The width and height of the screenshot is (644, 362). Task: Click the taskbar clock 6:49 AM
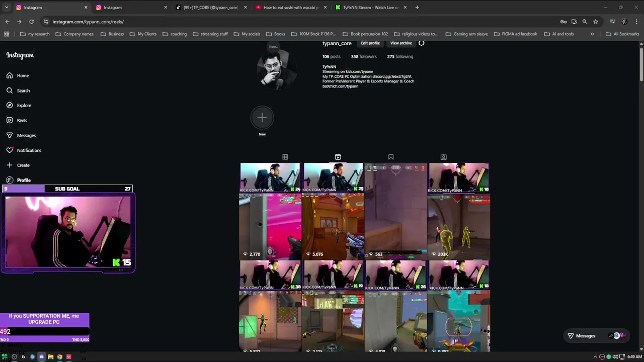click(x=634, y=357)
